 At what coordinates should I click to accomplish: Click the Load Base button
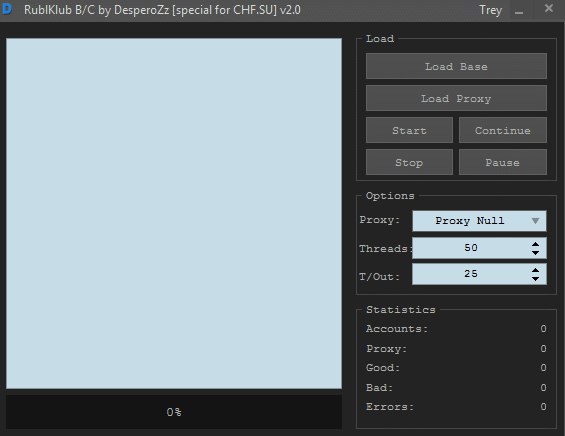click(x=456, y=66)
